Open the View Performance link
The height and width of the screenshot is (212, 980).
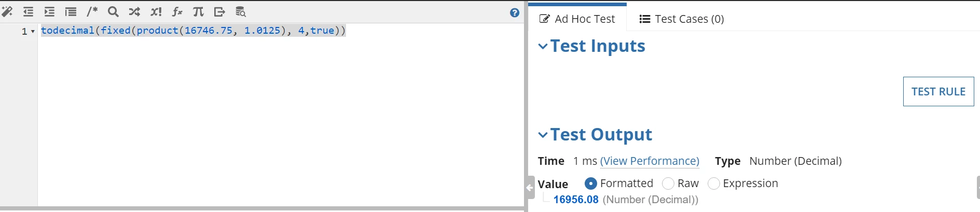[x=650, y=161]
